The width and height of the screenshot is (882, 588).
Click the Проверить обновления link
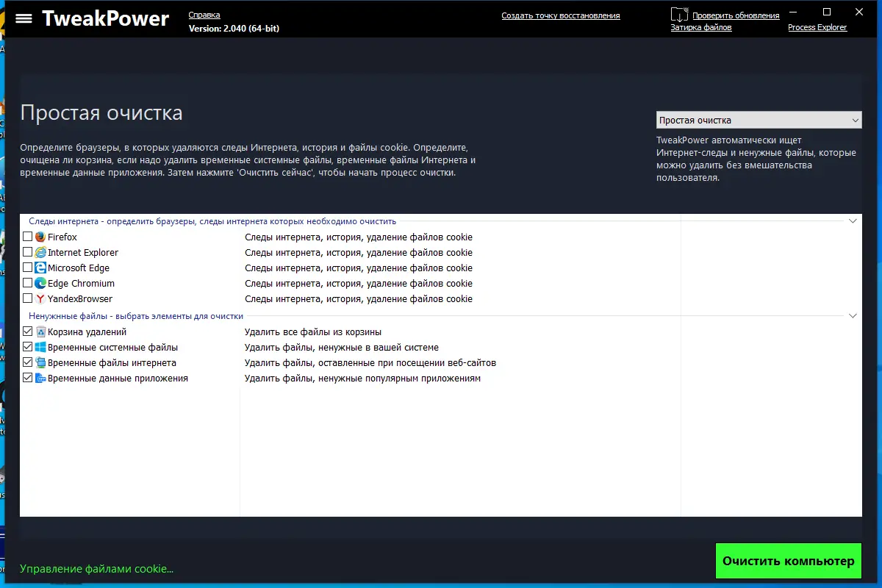tap(736, 15)
